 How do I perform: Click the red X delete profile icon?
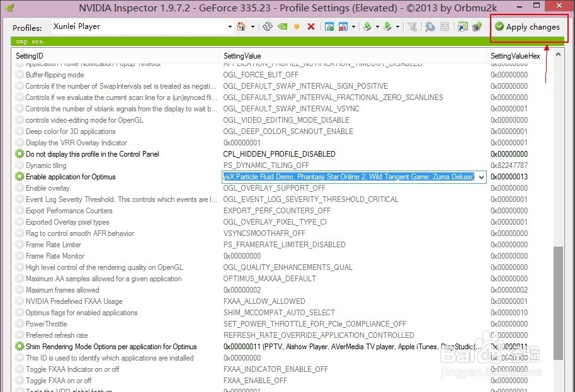click(311, 26)
